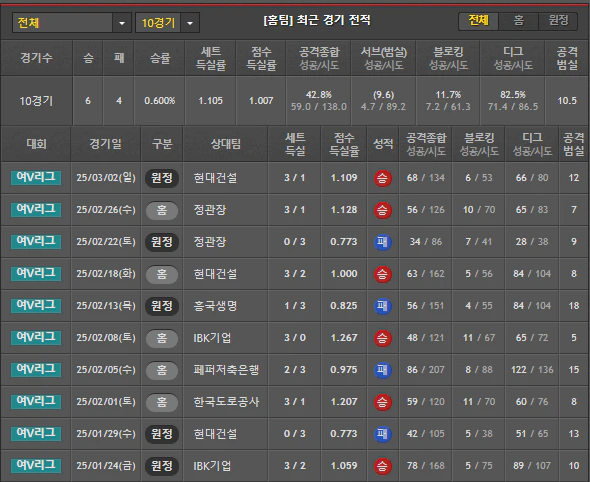590x482 pixels.
Task: Click the 여V리그 badge on 25/02/26 row
Action: coord(36,210)
